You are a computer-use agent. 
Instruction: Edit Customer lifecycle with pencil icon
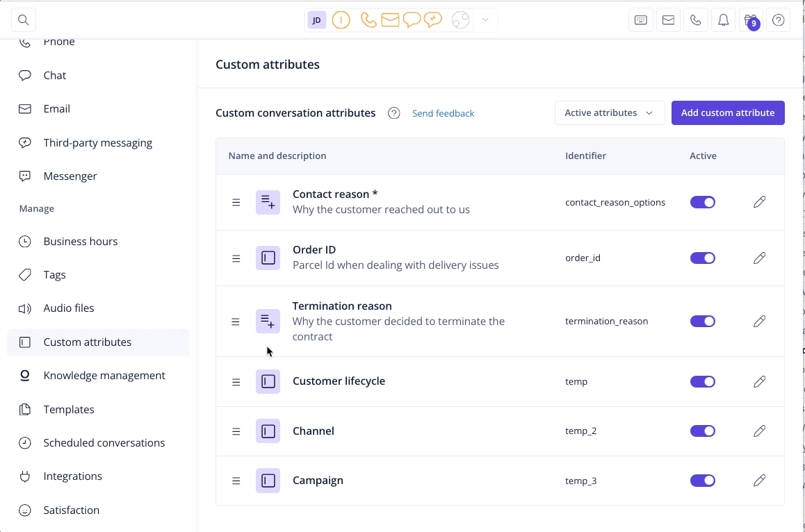click(x=759, y=382)
